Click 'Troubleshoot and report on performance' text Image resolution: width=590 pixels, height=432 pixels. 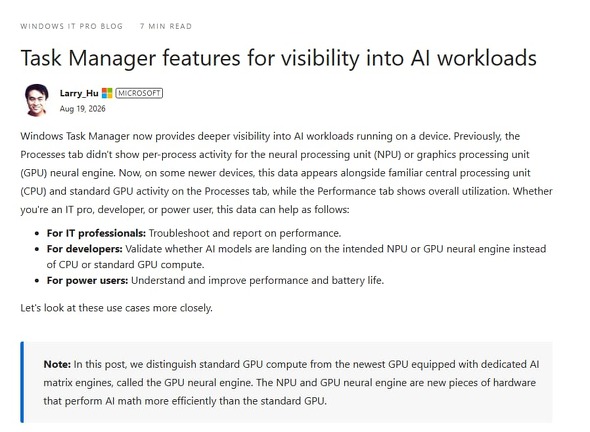245,233
